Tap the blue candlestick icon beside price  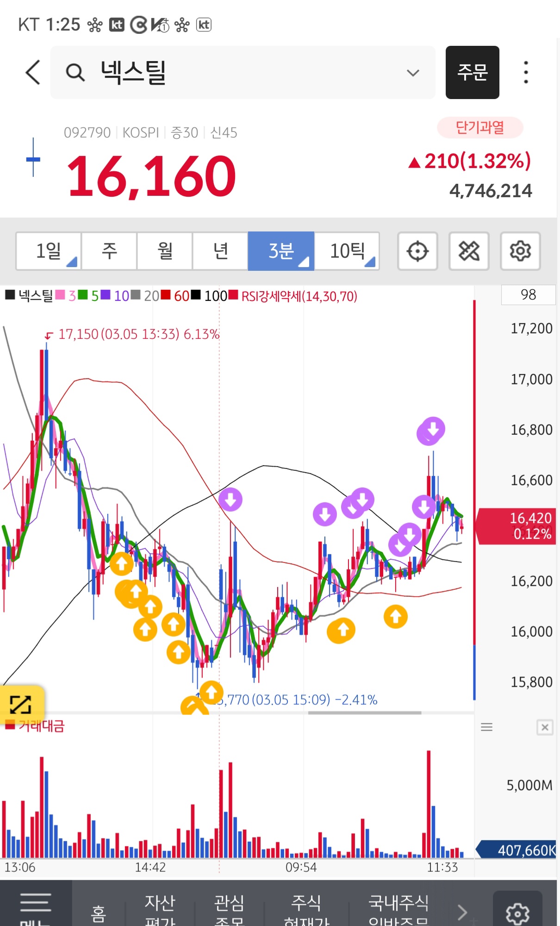[33, 157]
